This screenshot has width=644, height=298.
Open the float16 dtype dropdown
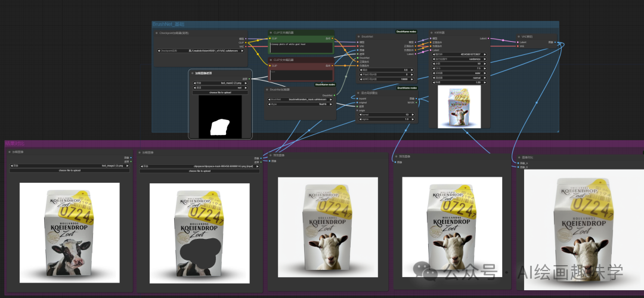point(300,104)
